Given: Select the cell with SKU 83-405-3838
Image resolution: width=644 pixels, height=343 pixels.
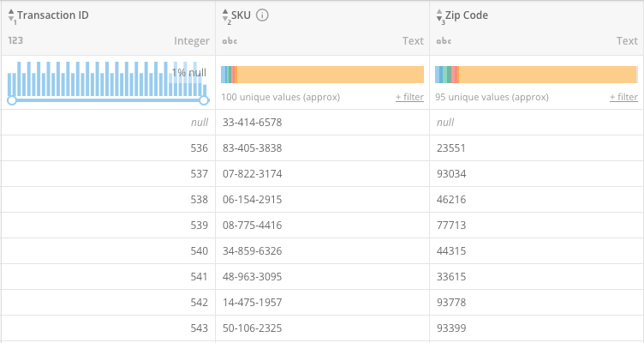Looking at the screenshot, I should click(252, 148).
